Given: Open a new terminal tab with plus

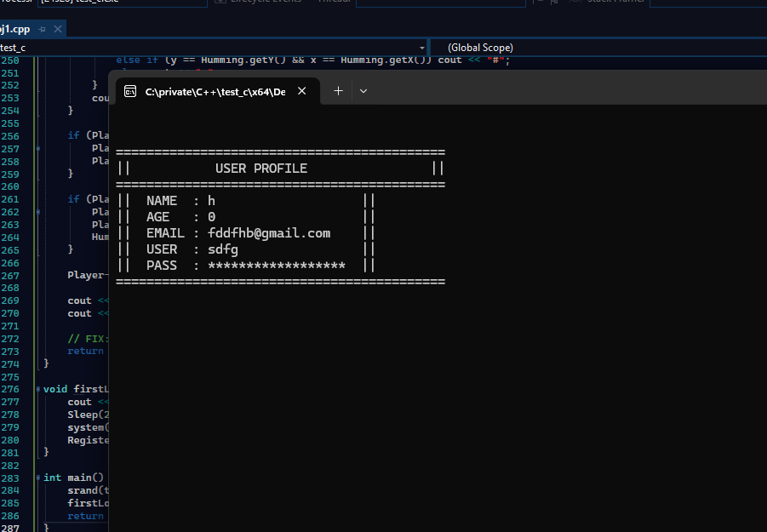Looking at the screenshot, I should tap(338, 91).
